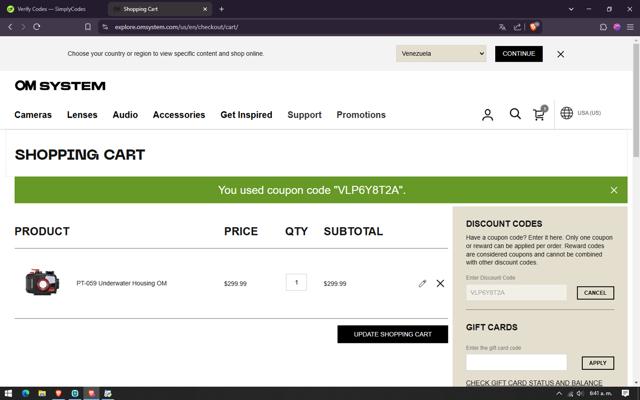Click the system clock in the taskbar

pyautogui.click(x=601, y=393)
